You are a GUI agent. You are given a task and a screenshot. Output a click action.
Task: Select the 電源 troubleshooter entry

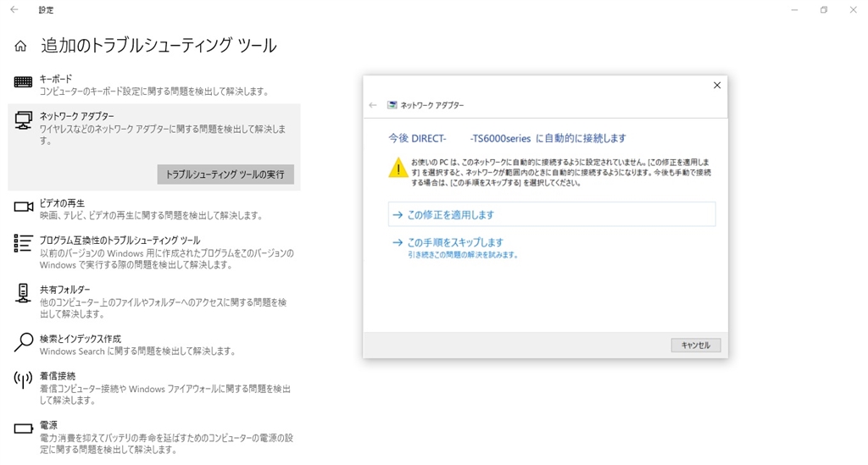[x=154, y=437]
